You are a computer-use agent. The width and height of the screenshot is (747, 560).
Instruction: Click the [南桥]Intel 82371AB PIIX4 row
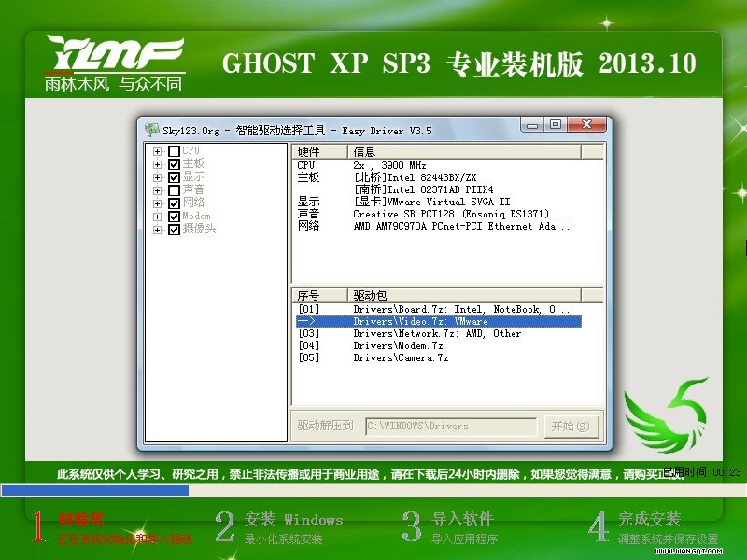pos(438,189)
